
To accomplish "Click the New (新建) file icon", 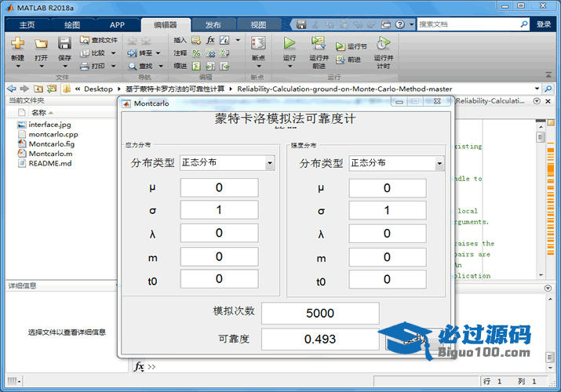I will (x=17, y=43).
